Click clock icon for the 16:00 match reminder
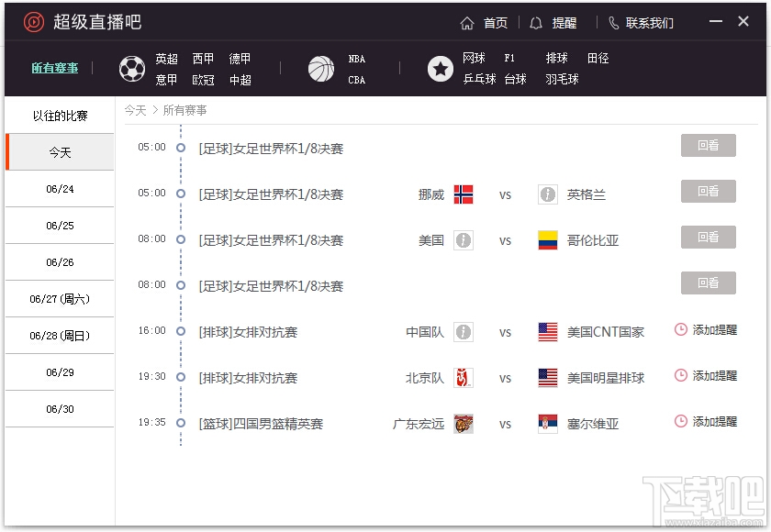This screenshot has width=771, height=532. coord(680,329)
